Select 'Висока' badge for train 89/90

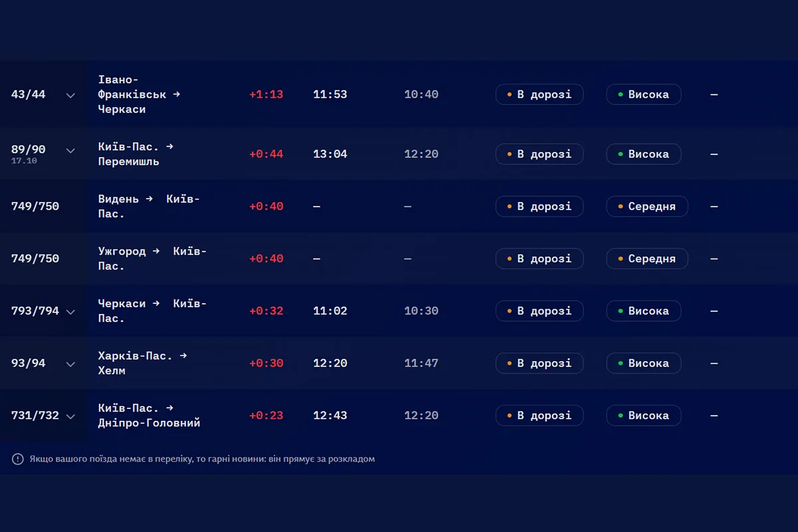[x=644, y=154]
